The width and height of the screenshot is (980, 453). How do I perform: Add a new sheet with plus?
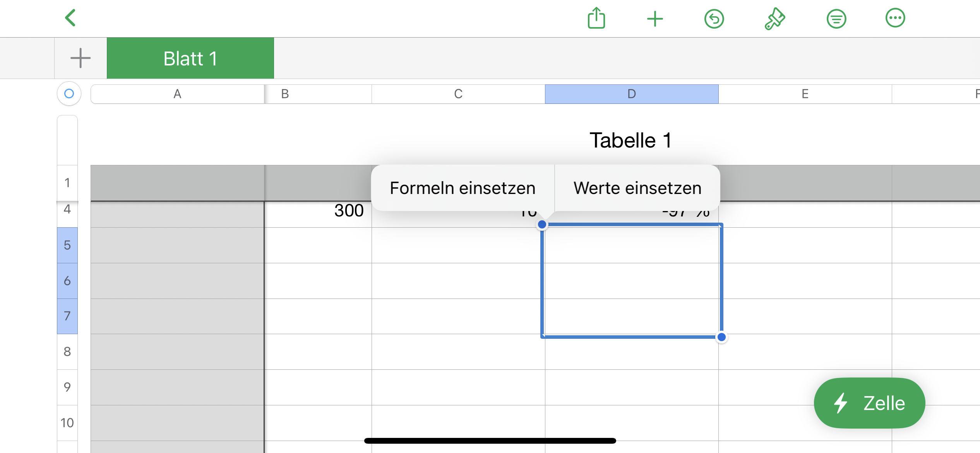pyautogui.click(x=81, y=58)
